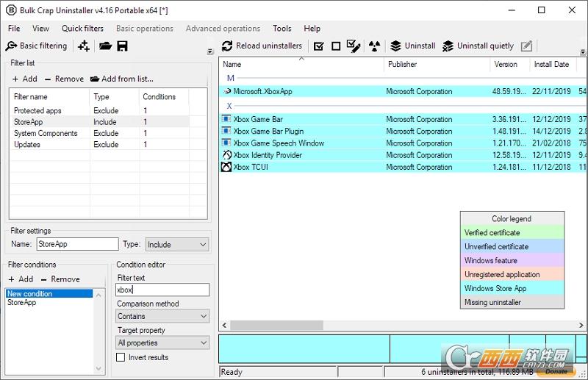Click Unverified certificate legend color
588x380 pixels.
tap(512, 246)
